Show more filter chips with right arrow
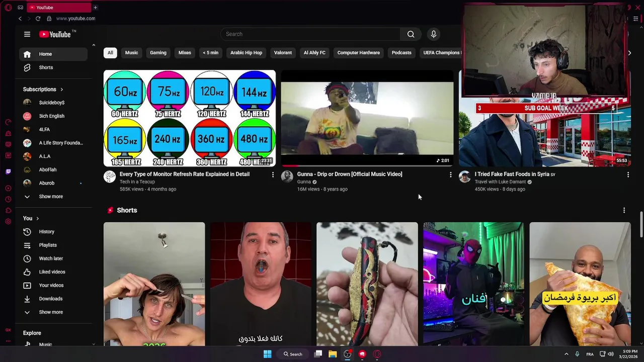This screenshot has width=644, height=362. pyautogui.click(x=629, y=53)
